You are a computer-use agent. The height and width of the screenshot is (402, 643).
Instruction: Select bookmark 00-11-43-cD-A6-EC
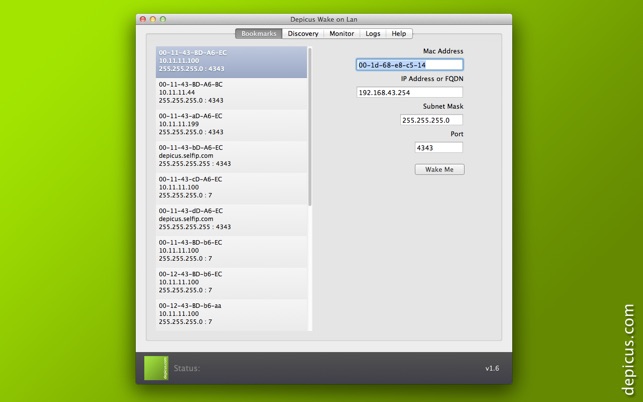pos(231,188)
